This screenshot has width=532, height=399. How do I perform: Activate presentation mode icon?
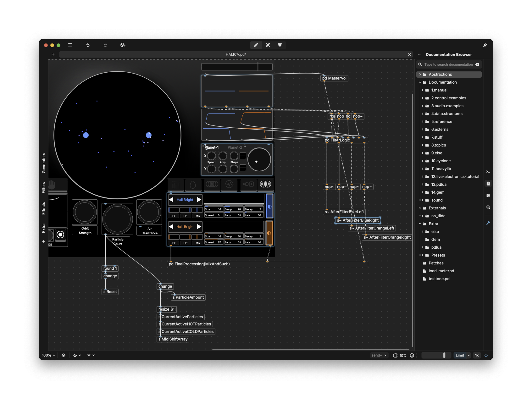[x=280, y=45]
